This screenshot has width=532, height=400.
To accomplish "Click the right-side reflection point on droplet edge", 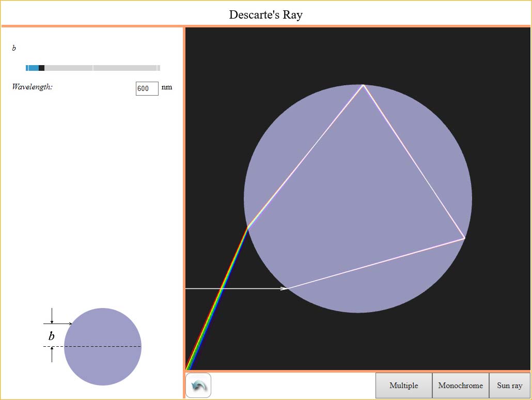I will coord(464,239).
